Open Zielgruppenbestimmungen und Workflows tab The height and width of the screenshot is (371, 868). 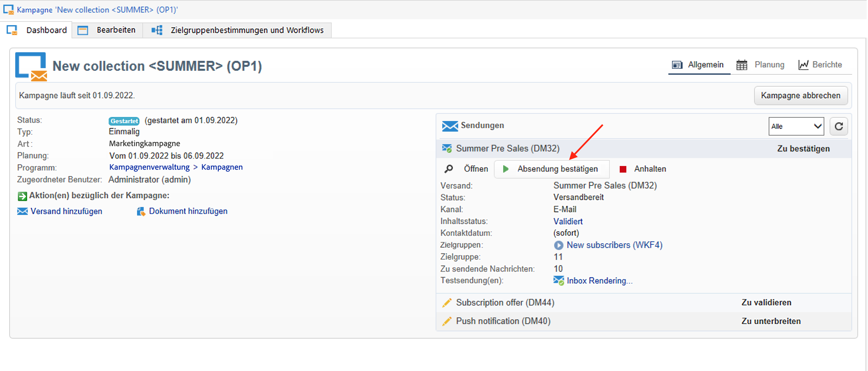tap(246, 30)
